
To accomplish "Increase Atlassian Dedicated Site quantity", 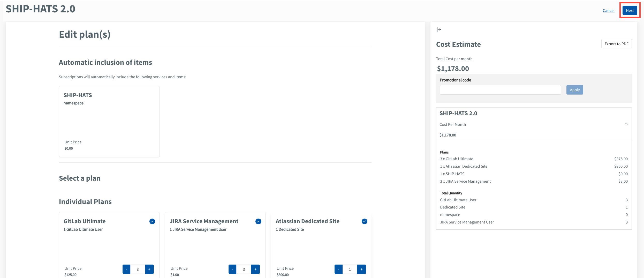I will tap(361, 269).
